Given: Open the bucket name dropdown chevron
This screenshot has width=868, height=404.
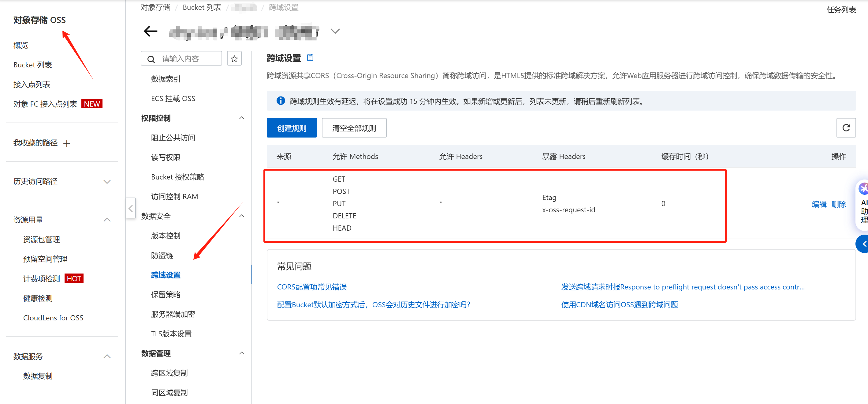Looking at the screenshot, I should coord(335,31).
